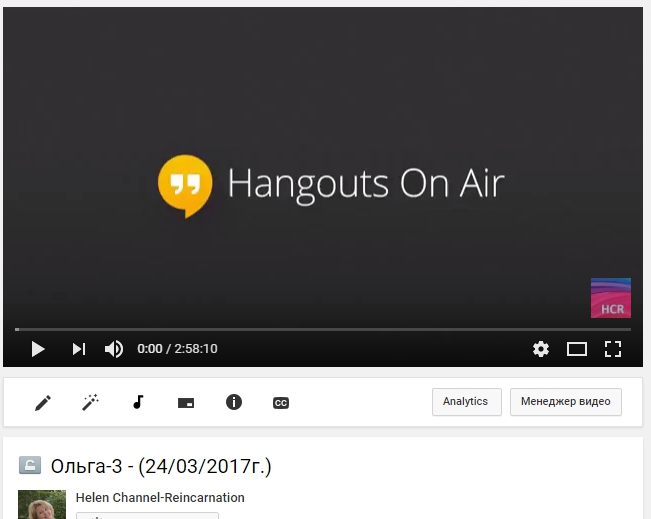Toggle theater mode view
This screenshot has width=651, height=519.
pyautogui.click(x=577, y=349)
